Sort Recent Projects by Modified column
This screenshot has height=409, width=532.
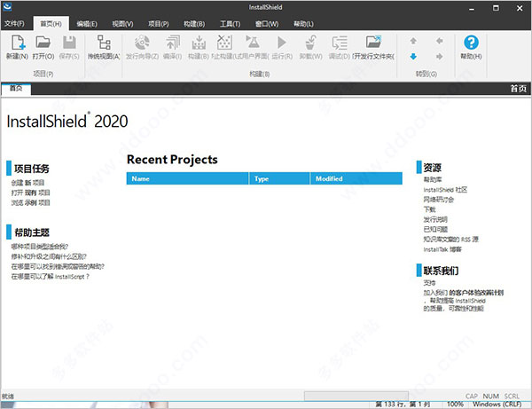click(x=356, y=178)
